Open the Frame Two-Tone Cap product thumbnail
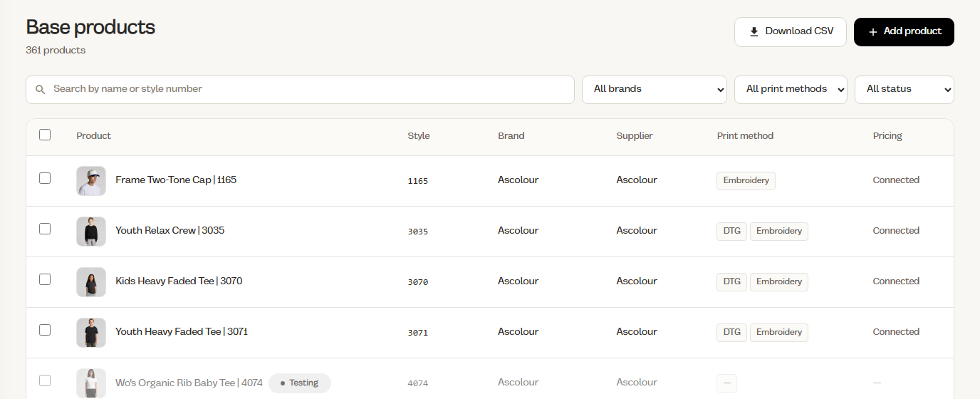Image resolution: width=980 pixels, height=399 pixels. [x=91, y=181]
